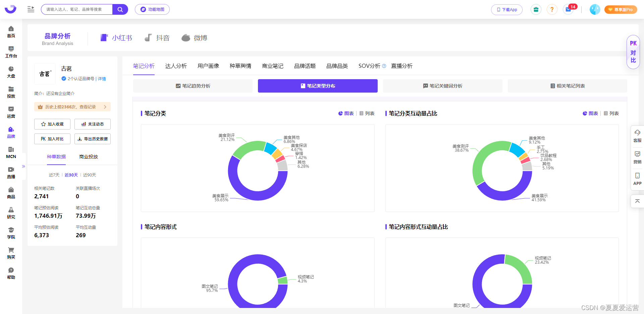The width and height of the screenshot is (644, 314).
Task: Go to 首页 home in sidebar
Action: pos(11,32)
